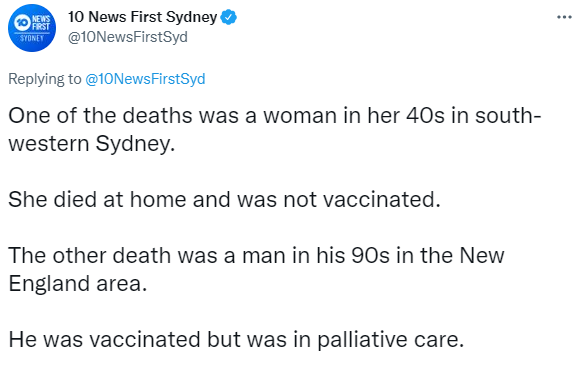Open the tweet's three-dot more options menu
Image resolution: width=582 pixels, height=366 pixels.
(564, 17)
